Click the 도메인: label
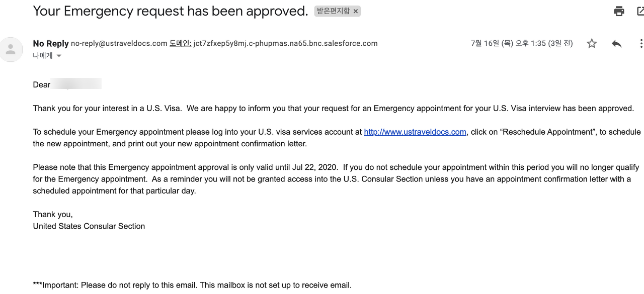The width and height of the screenshot is (644, 294). [x=180, y=44]
